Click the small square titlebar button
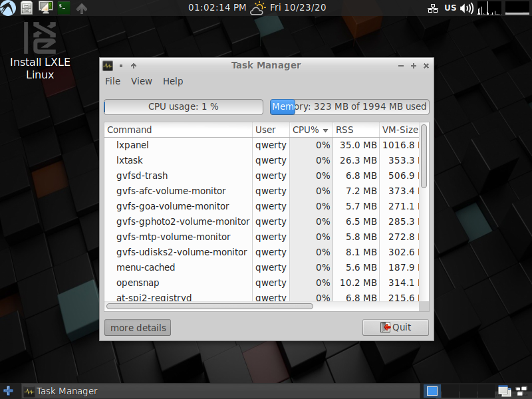 coord(121,66)
